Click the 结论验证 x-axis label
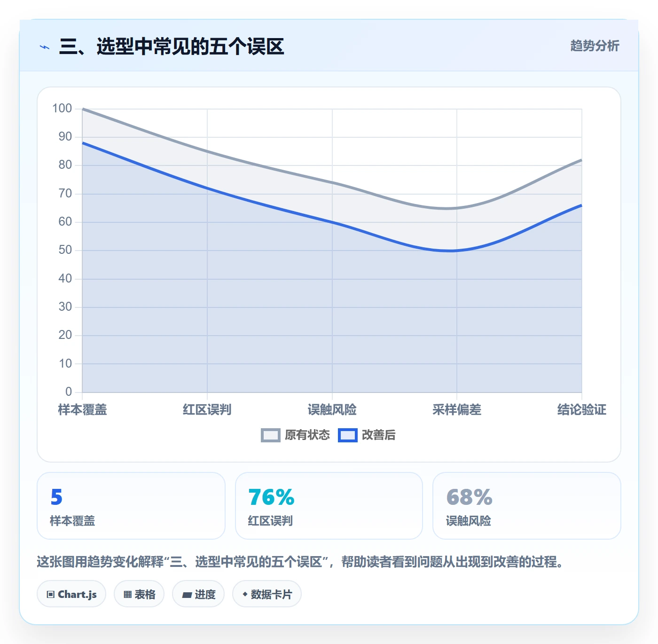Image resolution: width=658 pixels, height=644 pixels. [x=582, y=410]
